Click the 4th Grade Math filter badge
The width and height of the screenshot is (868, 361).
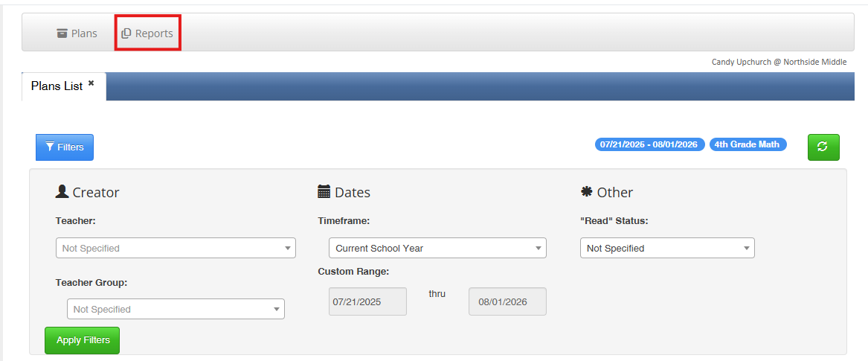(x=748, y=144)
